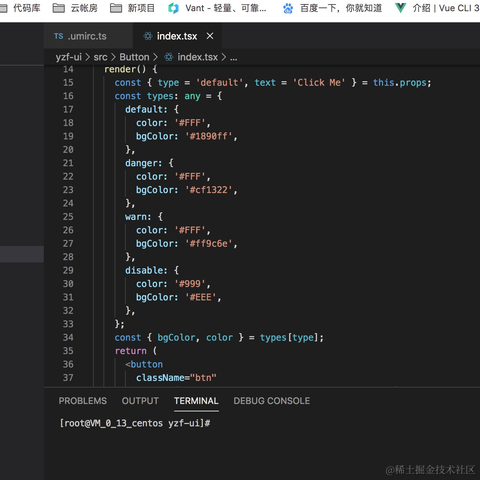Open the 代码库 bookmark folder

click(21, 8)
